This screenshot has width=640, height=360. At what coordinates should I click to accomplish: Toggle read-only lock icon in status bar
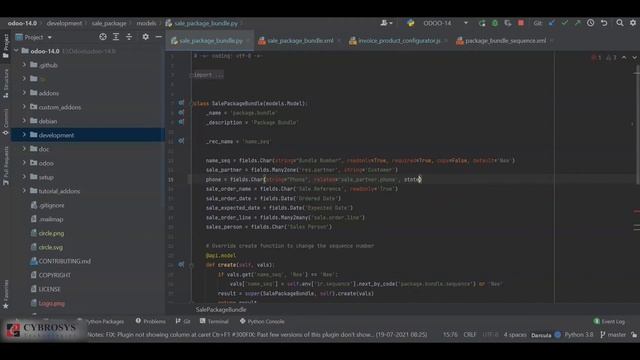[633, 335]
